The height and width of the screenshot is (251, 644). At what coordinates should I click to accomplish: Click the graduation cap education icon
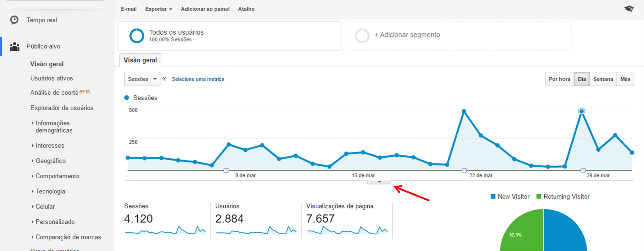click(x=629, y=9)
